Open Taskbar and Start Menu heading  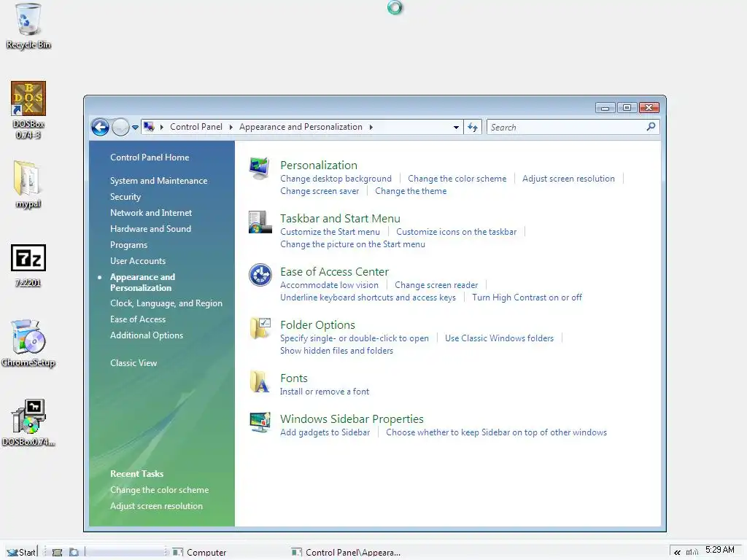pyautogui.click(x=340, y=219)
